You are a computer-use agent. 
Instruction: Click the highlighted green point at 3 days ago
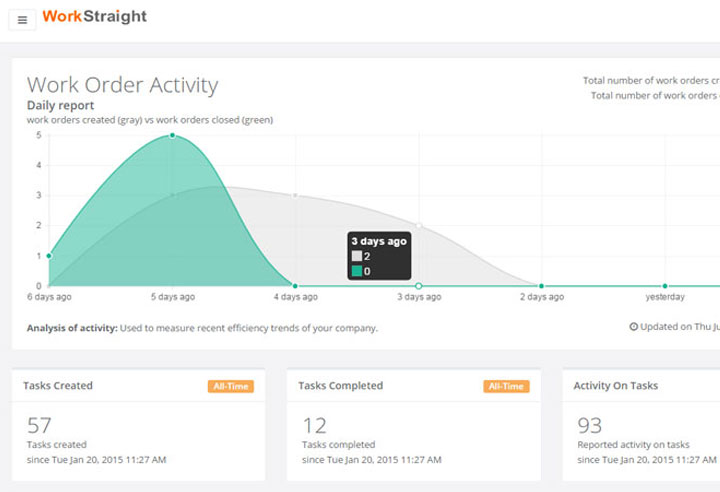point(418,286)
